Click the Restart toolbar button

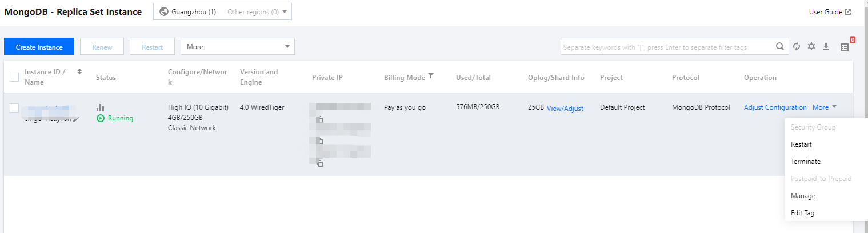[x=153, y=47]
